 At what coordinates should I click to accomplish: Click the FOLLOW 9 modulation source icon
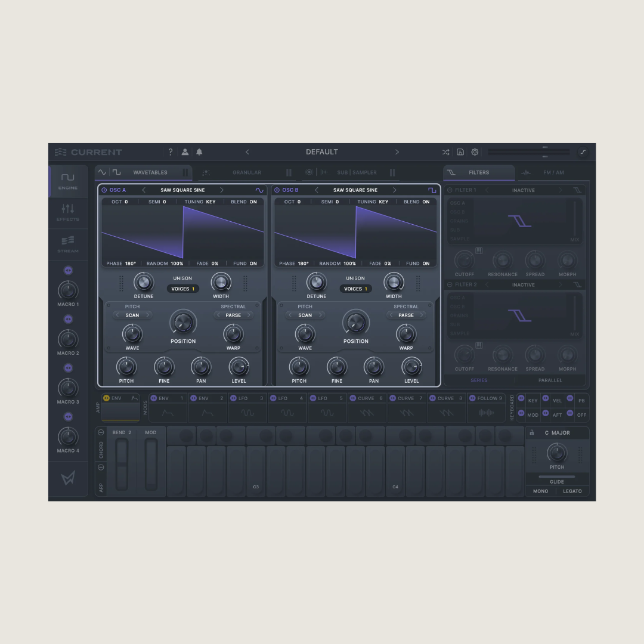472,398
